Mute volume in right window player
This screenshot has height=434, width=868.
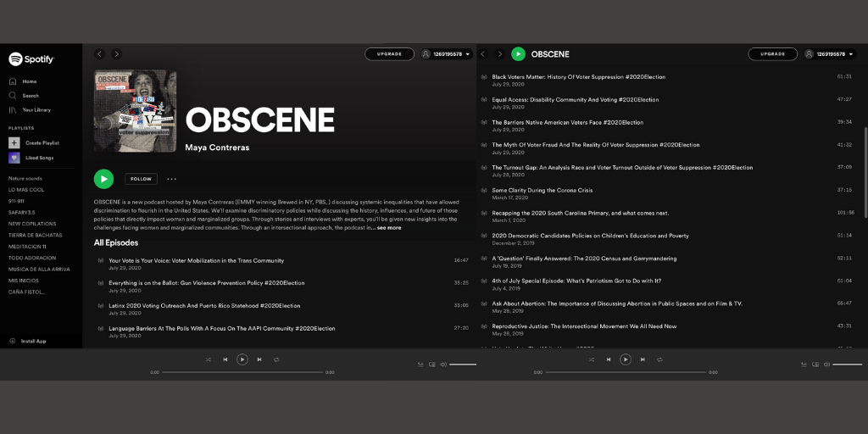826,364
